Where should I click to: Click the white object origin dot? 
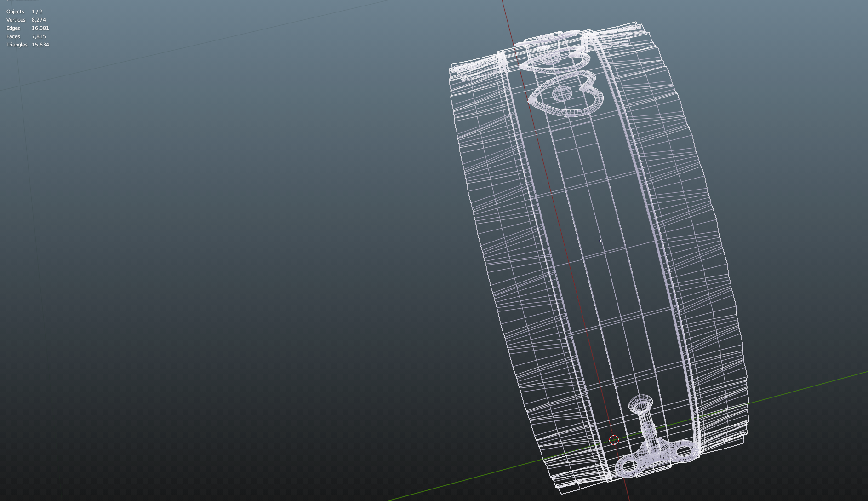[600, 241]
